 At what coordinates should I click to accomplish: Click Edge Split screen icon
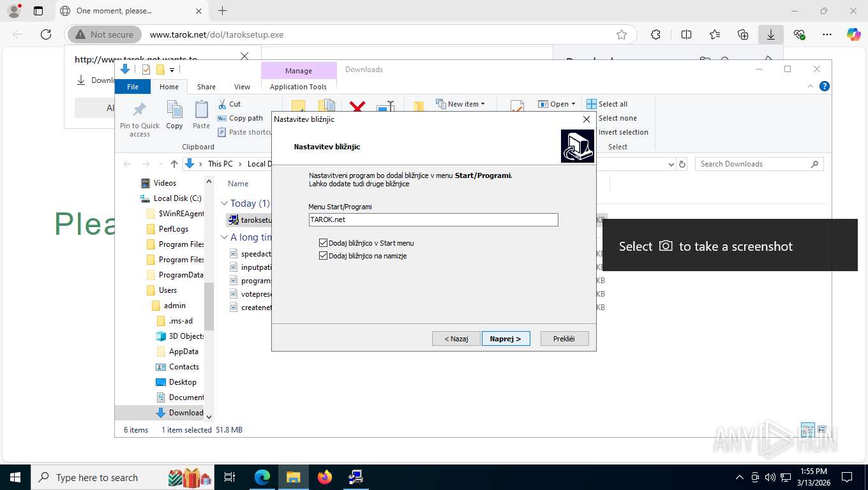point(686,34)
